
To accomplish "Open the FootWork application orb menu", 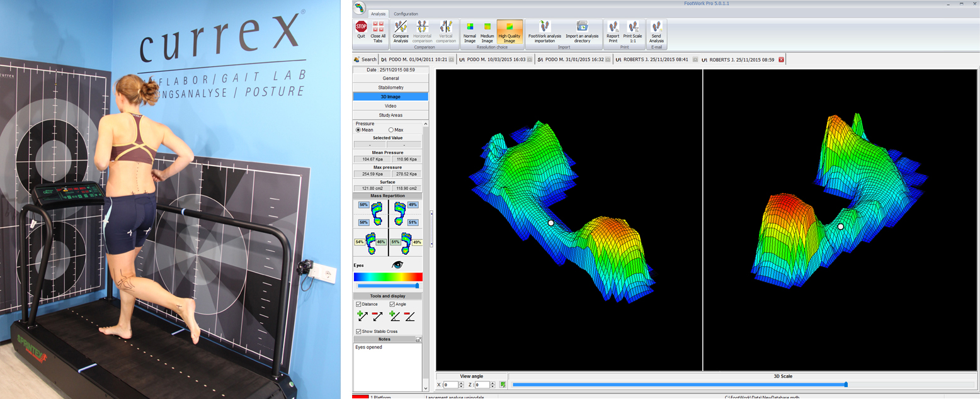I will (x=359, y=8).
